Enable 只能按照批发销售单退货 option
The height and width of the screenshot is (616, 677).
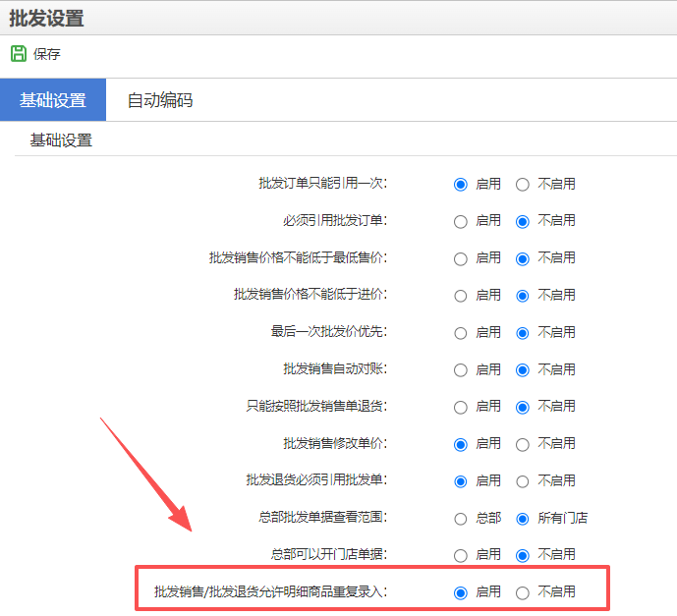click(460, 406)
